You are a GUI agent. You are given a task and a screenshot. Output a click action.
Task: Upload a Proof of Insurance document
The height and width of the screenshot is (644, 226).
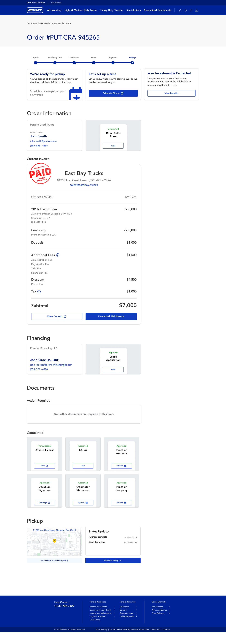click(121, 466)
